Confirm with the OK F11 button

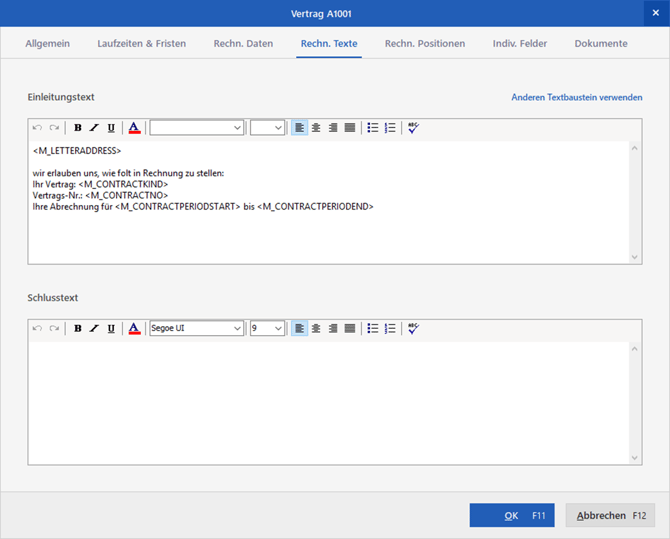pyautogui.click(x=511, y=515)
